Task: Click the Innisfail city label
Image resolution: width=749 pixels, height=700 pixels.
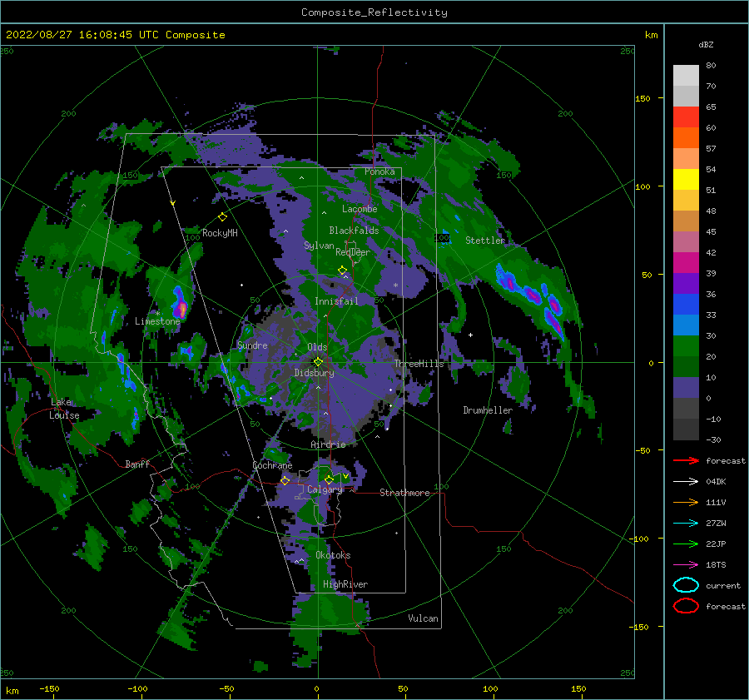Action: pos(336,301)
